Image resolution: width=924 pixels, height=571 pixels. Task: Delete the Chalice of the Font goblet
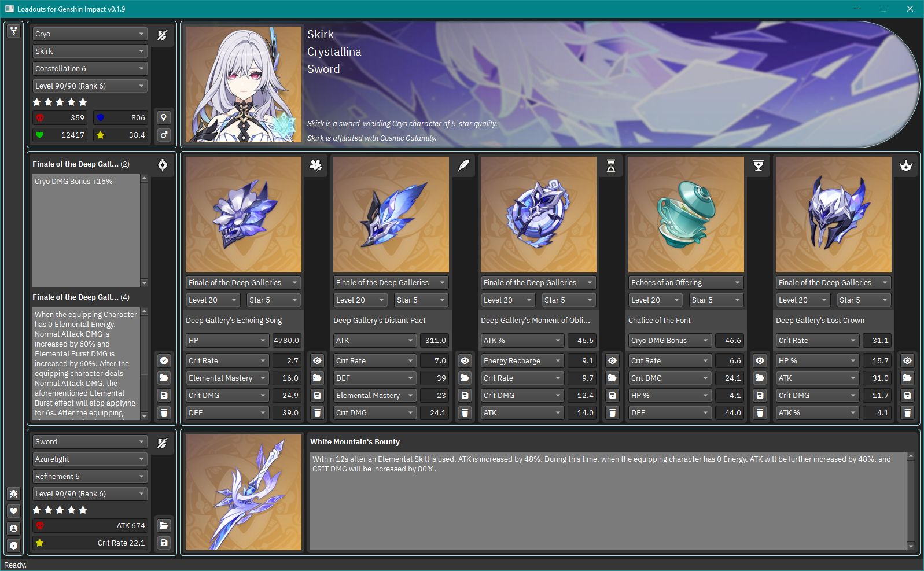[760, 412]
